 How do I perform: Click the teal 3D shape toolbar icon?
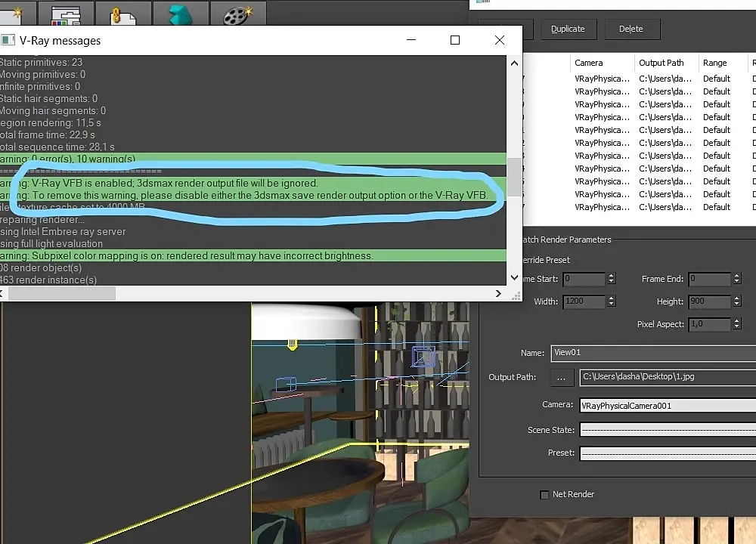point(181,14)
